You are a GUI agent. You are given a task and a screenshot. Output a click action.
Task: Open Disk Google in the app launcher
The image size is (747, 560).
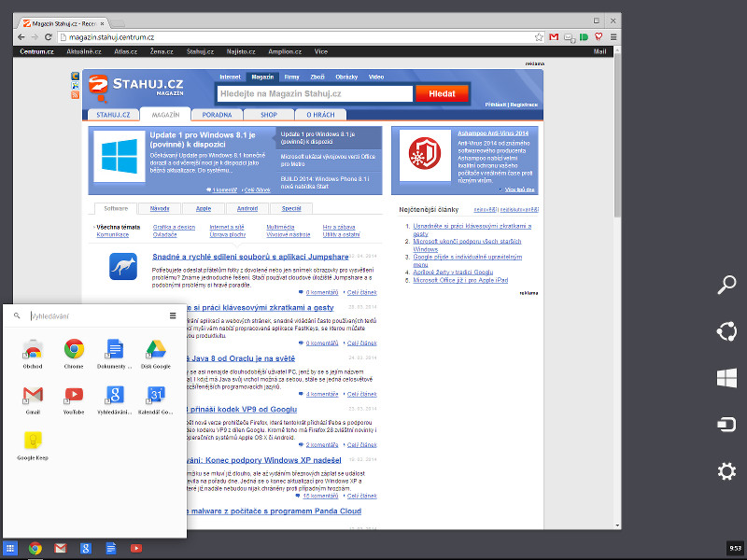click(156, 354)
